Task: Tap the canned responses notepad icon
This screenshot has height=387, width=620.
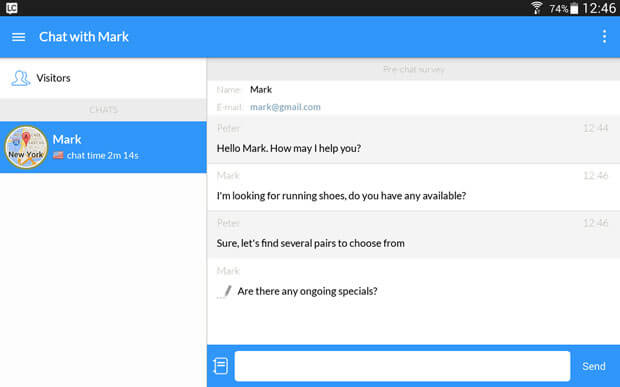Action: pyautogui.click(x=220, y=366)
